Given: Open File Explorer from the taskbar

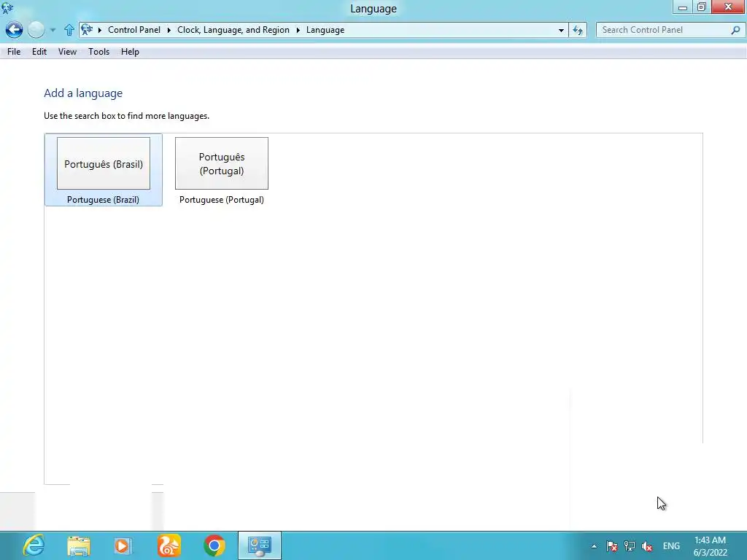Looking at the screenshot, I should tap(79, 546).
